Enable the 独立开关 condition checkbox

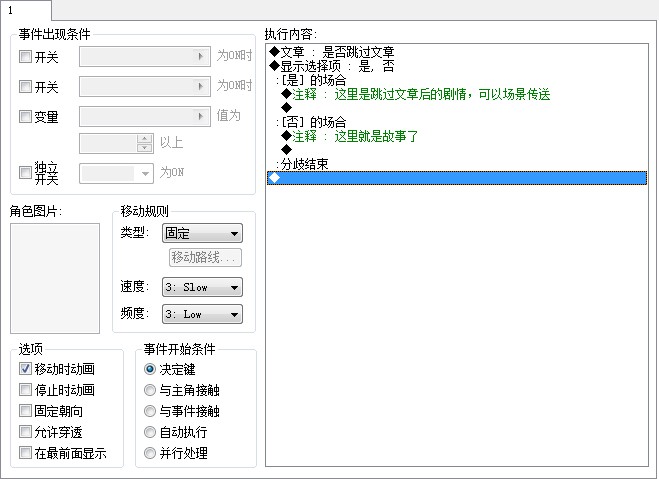coord(25,172)
